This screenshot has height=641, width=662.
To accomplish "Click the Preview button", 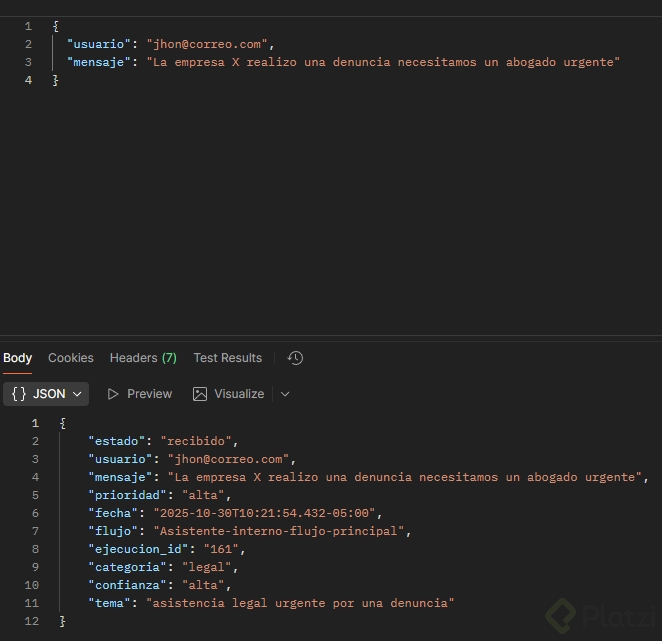I will tap(140, 394).
